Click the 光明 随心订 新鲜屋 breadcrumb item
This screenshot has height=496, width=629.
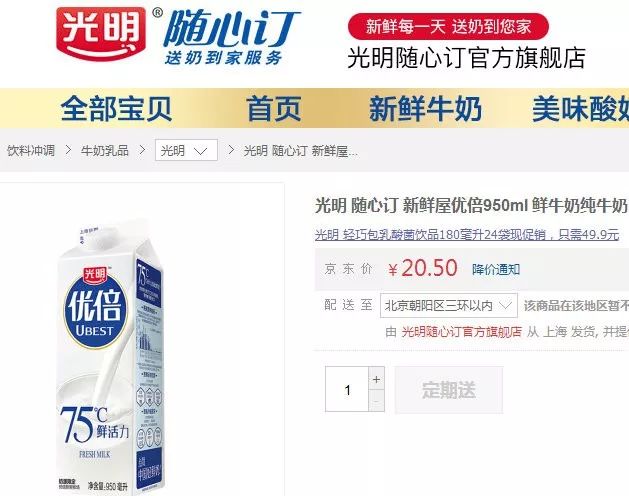pos(300,151)
